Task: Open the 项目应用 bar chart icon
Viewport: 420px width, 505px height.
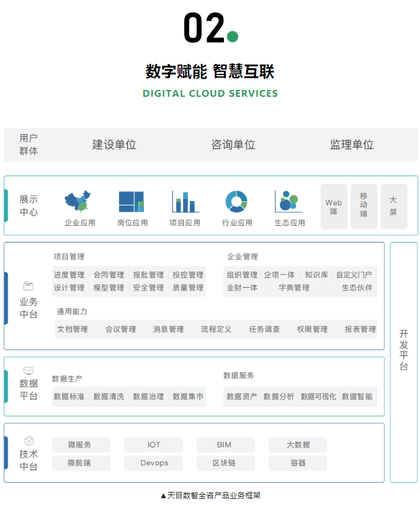Action: [185, 202]
